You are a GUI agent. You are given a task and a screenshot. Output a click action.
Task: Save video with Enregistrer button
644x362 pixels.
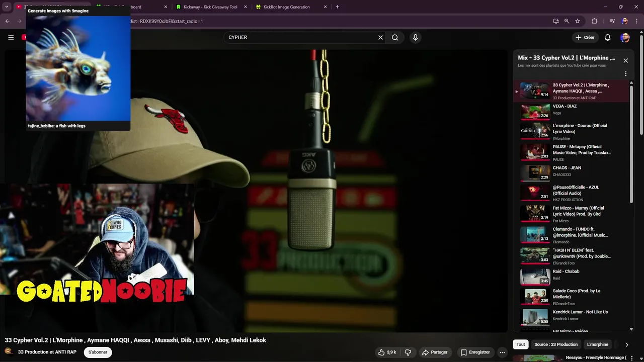(x=475, y=352)
